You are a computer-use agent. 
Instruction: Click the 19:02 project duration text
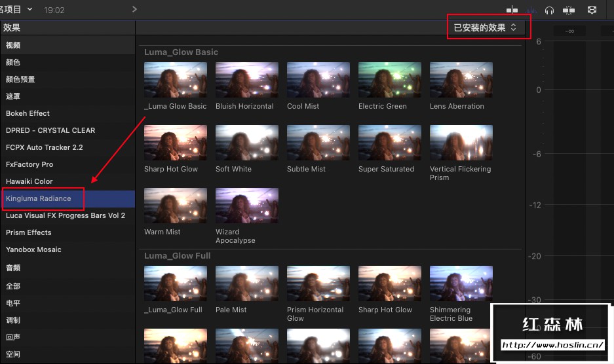click(54, 10)
